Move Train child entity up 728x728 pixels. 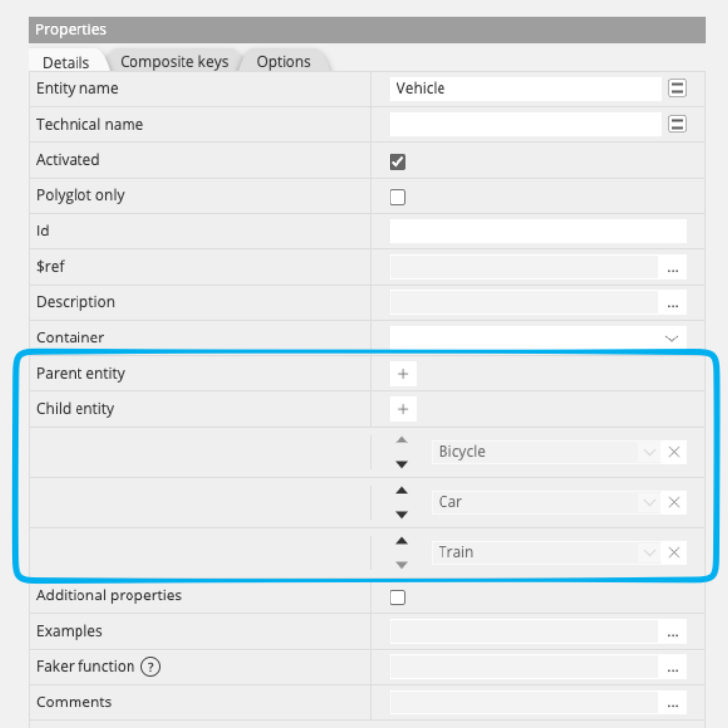pos(402,541)
